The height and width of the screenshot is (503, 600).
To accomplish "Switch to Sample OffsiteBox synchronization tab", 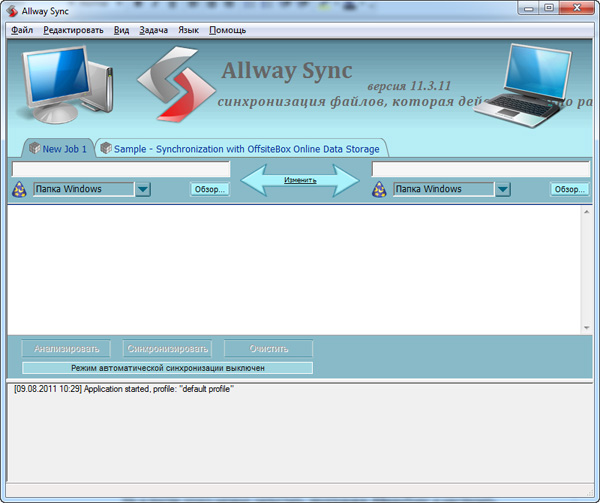I will (245, 149).
